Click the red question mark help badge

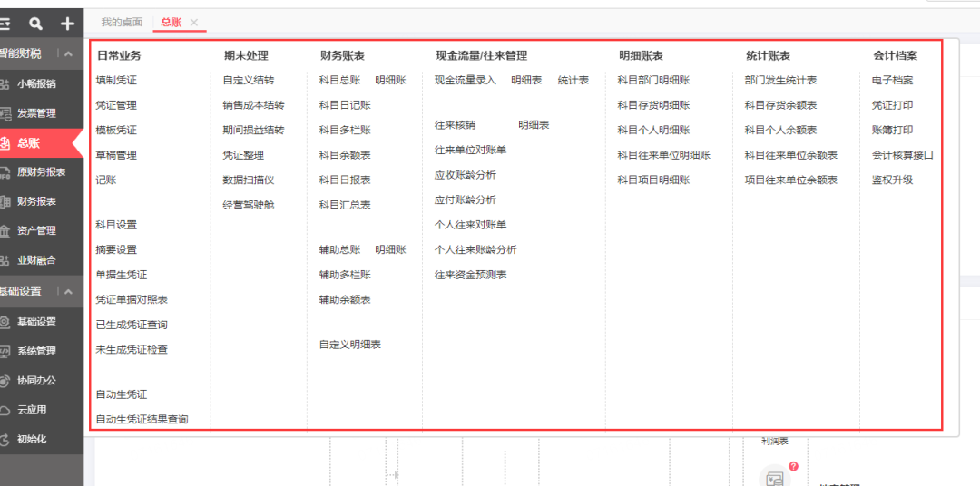pos(794,466)
